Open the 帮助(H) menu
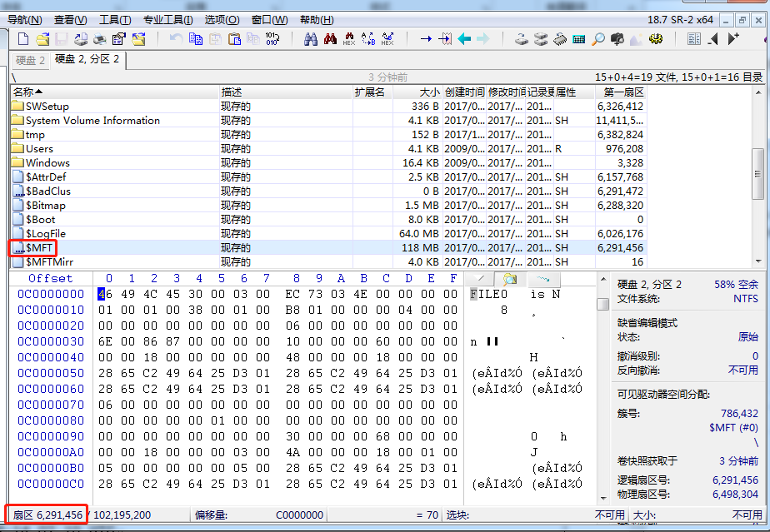The image size is (770, 532). (317, 20)
